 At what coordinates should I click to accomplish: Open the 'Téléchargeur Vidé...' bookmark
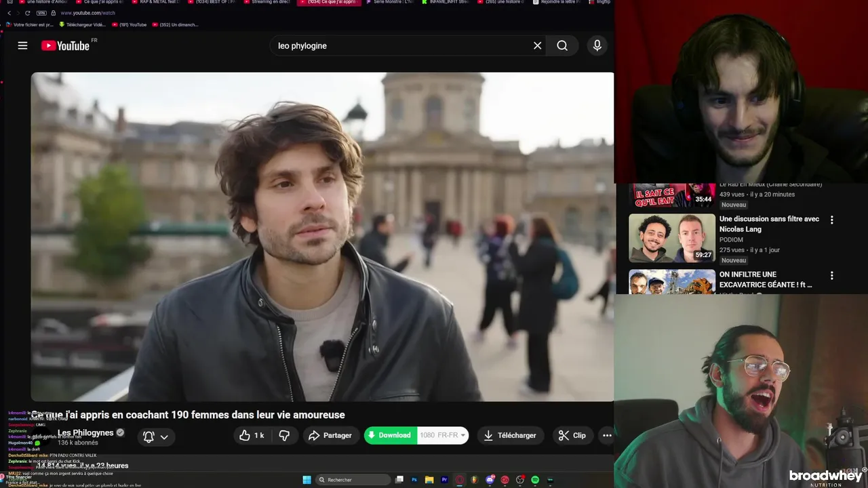click(82, 24)
